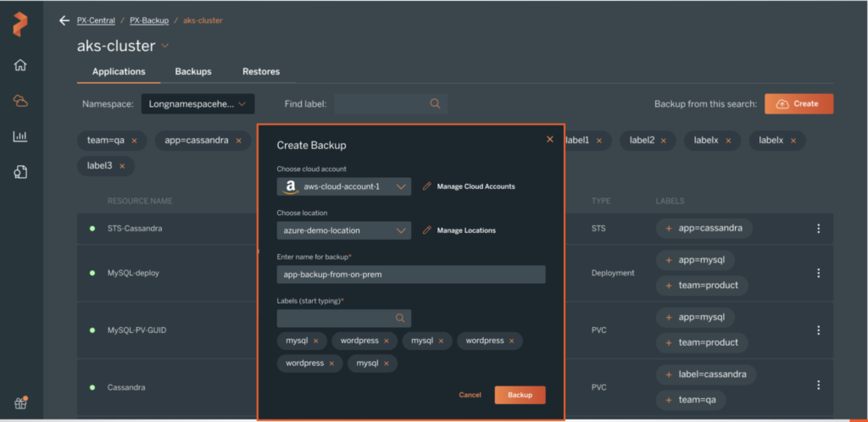868x422 pixels.
Task: Switch to the Backups tab
Action: pyautogui.click(x=193, y=72)
